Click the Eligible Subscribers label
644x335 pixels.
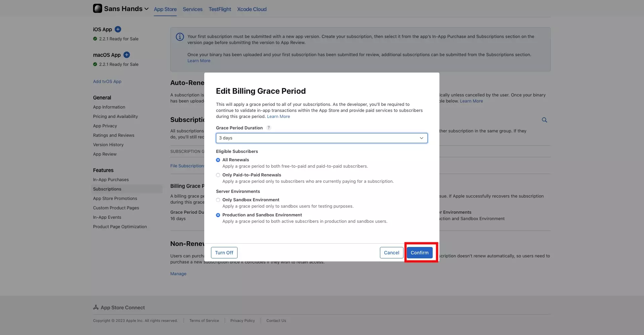pyautogui.click(x=237, y=152)
